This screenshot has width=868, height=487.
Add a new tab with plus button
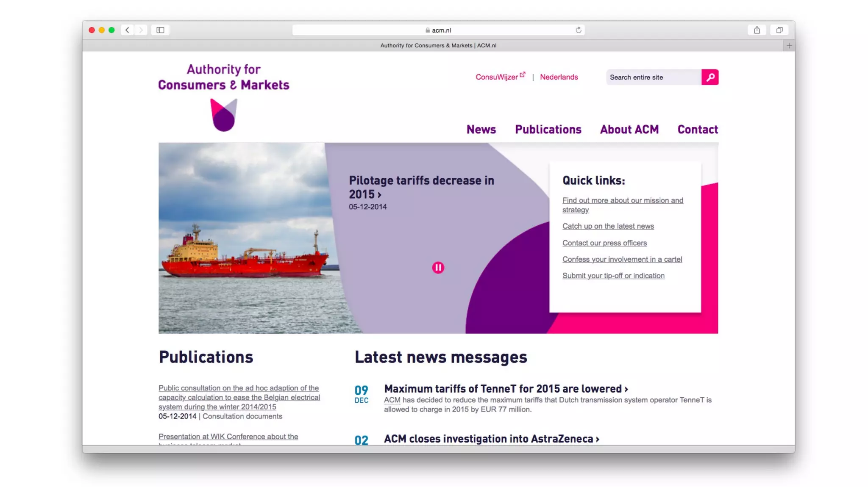point(789,46)
